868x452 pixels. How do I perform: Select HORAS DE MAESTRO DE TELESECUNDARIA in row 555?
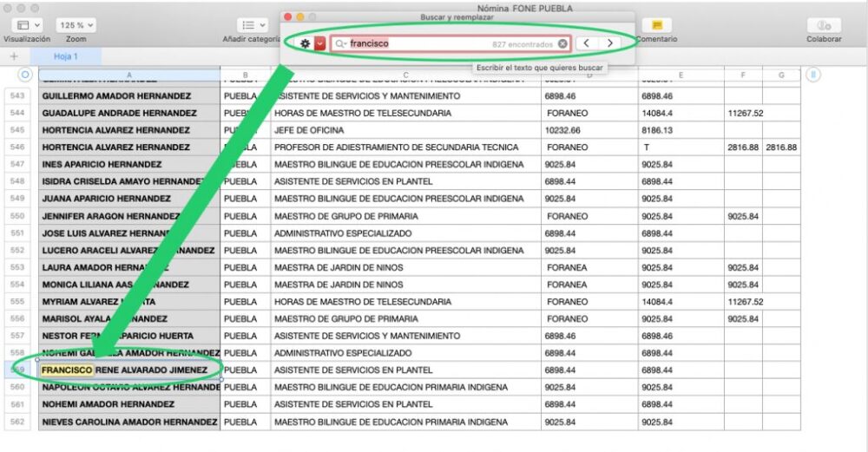(405, 302)
